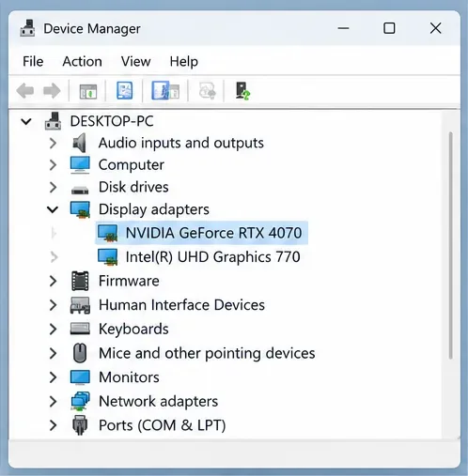Select Human Interface Devices label

point(181,305)
